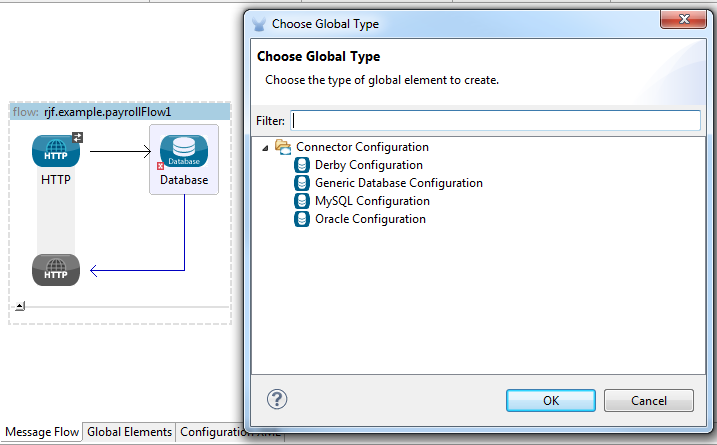Confirm with the OK button

pyautogui.click(x=551, y=401)
